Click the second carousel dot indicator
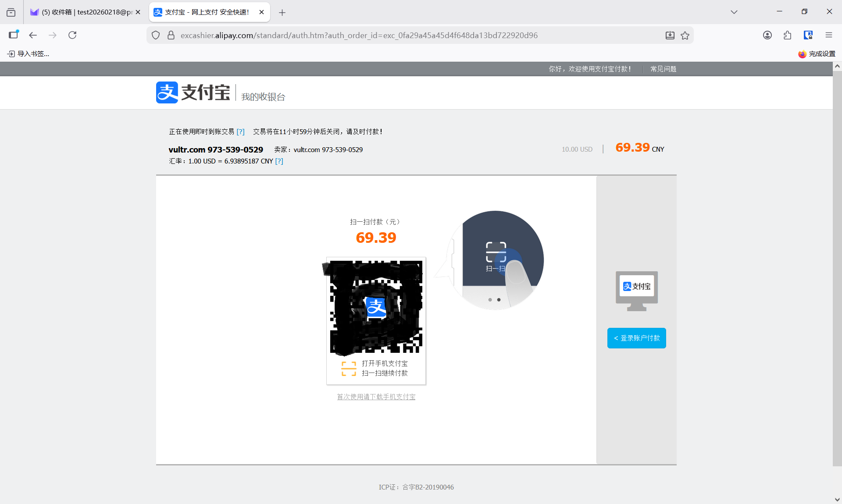842x504 pixels. (x=499, y=300)
